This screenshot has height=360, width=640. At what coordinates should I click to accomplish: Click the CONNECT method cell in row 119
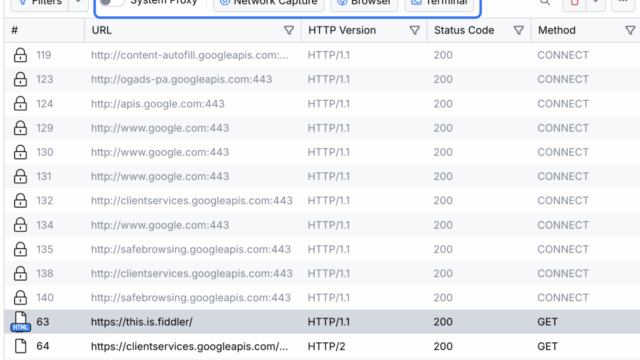tap(563, 55)
